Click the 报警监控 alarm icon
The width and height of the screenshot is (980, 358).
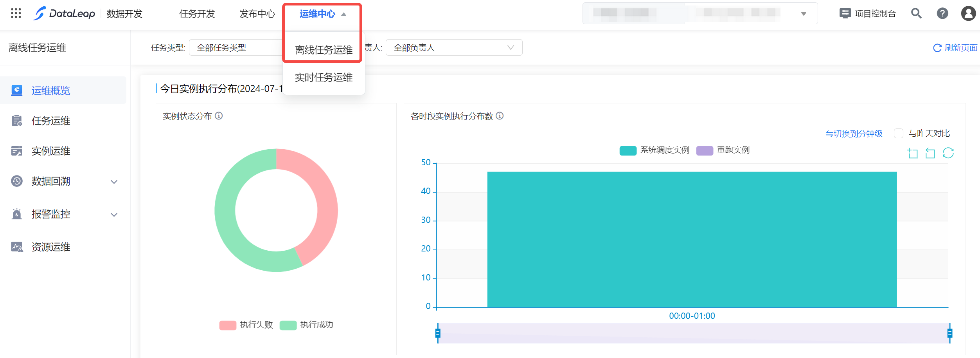[17, 214]
